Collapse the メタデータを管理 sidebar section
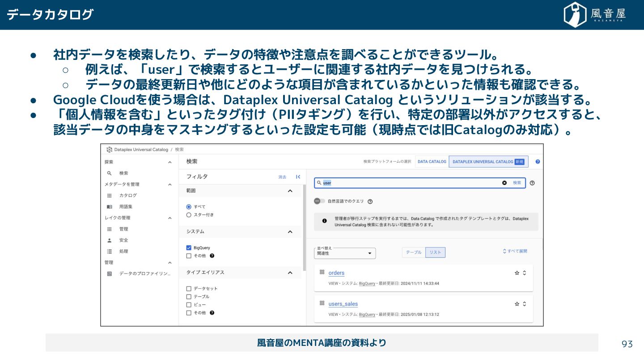Viewport: 644px width, 362px height. click(169, 184)
